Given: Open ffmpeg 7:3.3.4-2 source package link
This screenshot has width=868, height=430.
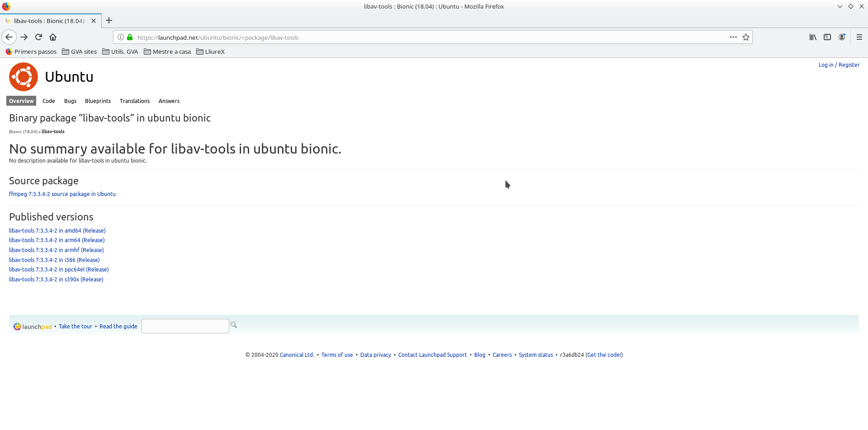Looking at the screenshot, I should coord(62,194).
